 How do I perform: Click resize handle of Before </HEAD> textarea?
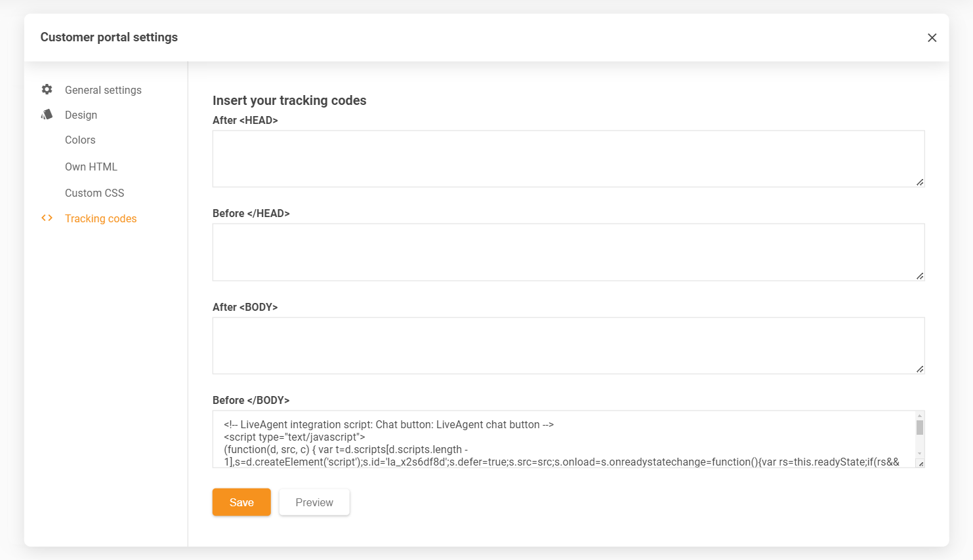pyautogui.click(x=920, y=276)
